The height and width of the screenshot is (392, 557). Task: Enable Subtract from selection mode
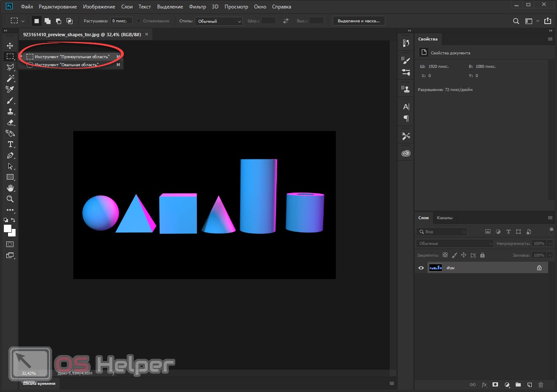59,21
